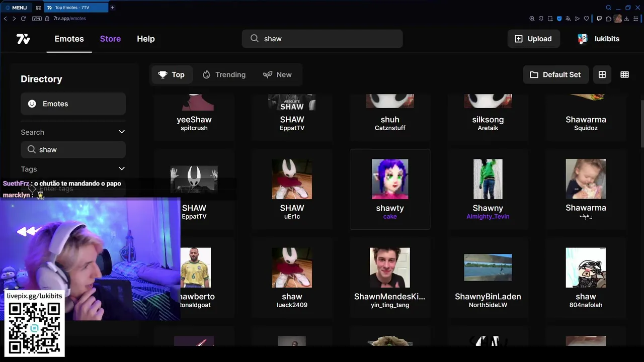The width and height of the screenshot is (644, 362).
Task: Select the Emotes directory entry
Action: point(73,104)
